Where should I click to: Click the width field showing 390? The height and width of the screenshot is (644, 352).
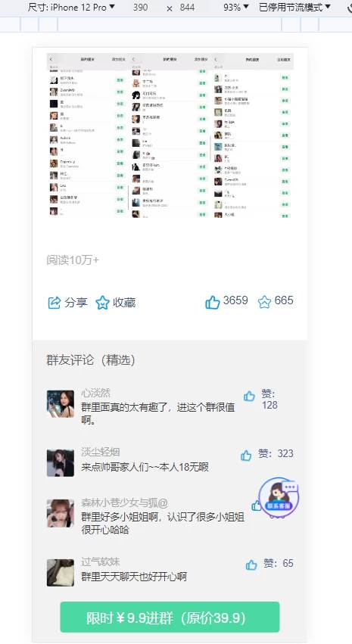(141, 8)
